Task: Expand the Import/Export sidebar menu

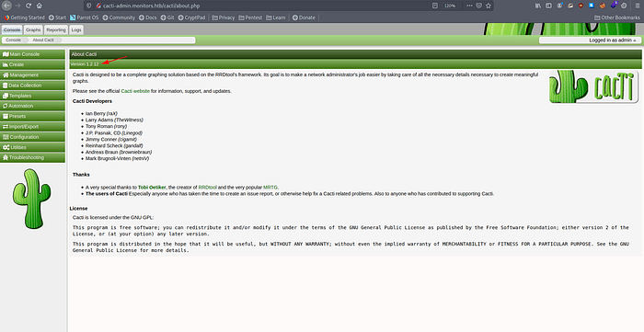Action: (32, 127)
